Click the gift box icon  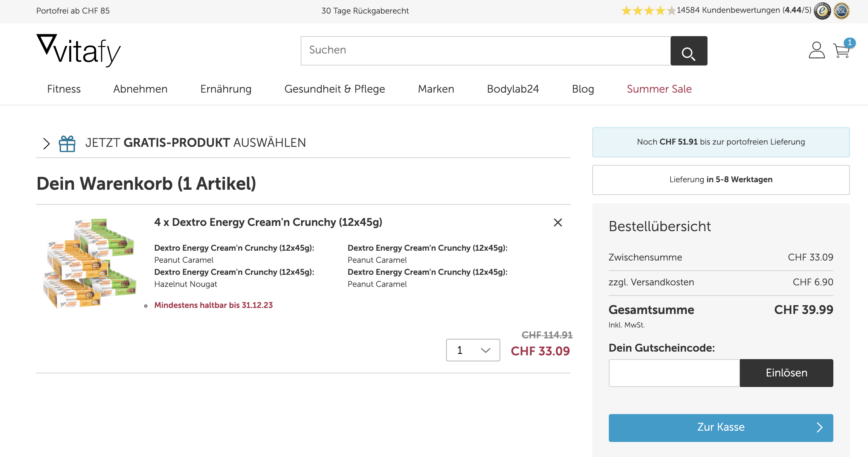(67, 143)
